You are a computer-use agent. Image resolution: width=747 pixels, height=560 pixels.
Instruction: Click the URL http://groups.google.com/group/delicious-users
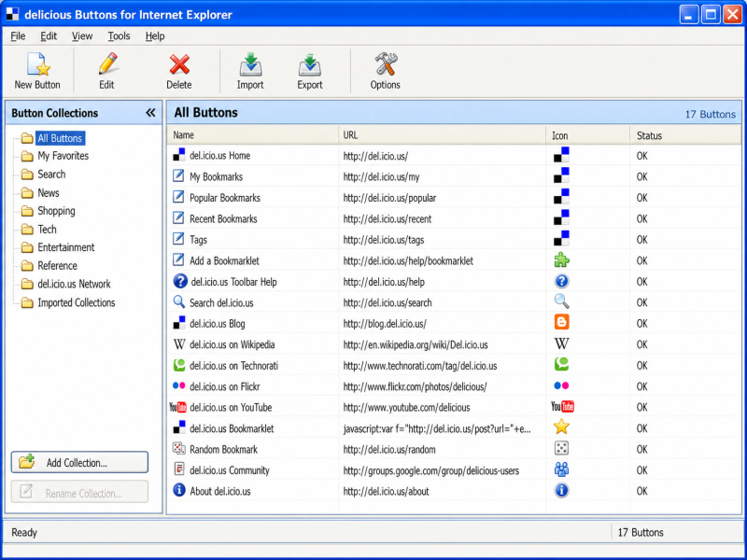pyautogui.click(x=431, y=470)
